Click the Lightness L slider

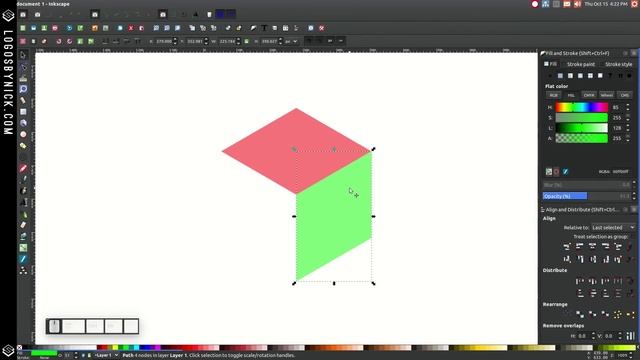(582, 128)
